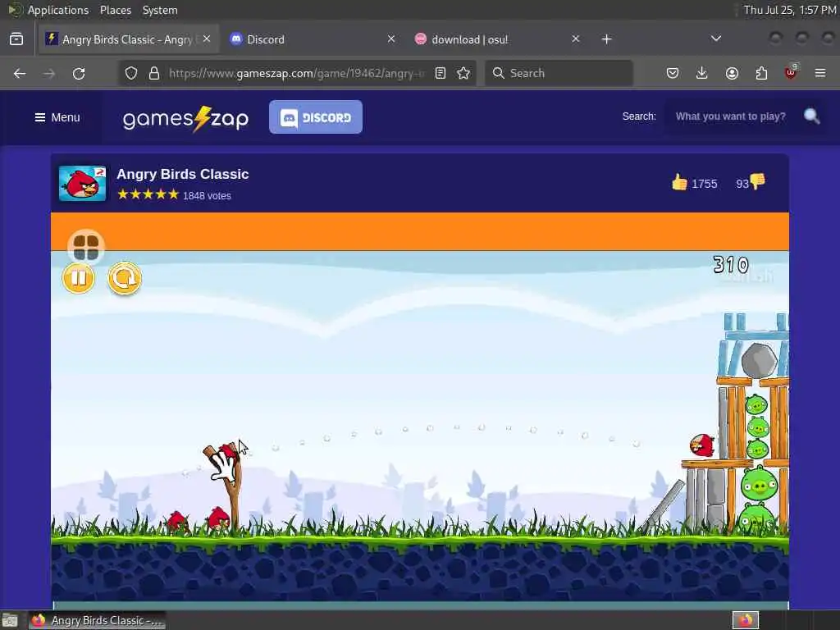Open the System menu
The width and height of the screenshot is (840, 630).
(160, 10)
